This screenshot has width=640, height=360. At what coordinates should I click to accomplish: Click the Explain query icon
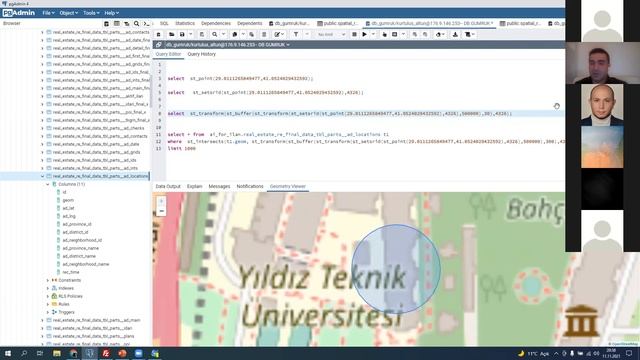point(384,35)
